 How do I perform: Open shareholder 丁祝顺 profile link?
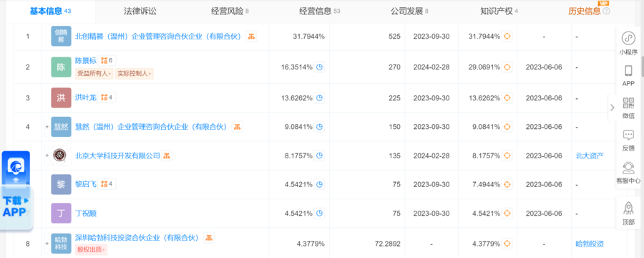pos(86,213)
